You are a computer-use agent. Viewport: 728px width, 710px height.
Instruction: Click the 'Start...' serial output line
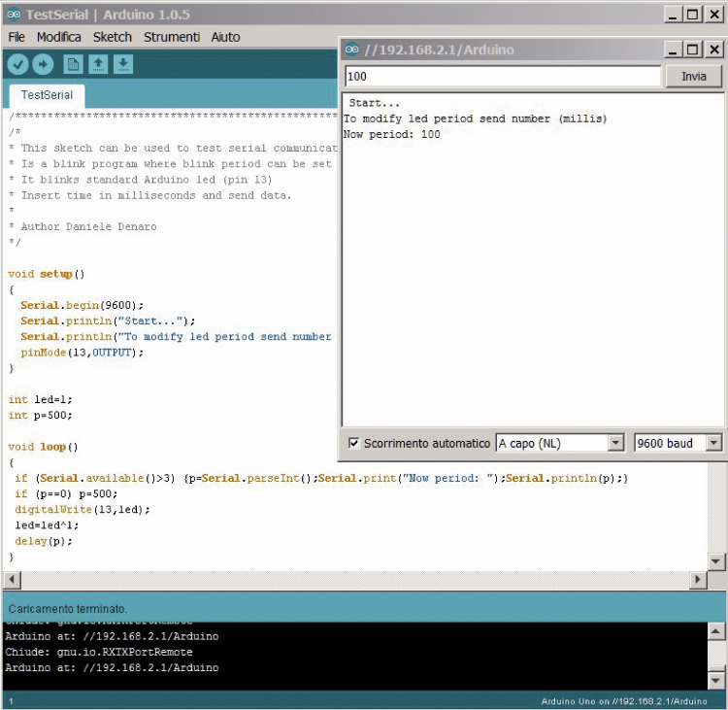(375, 103)
